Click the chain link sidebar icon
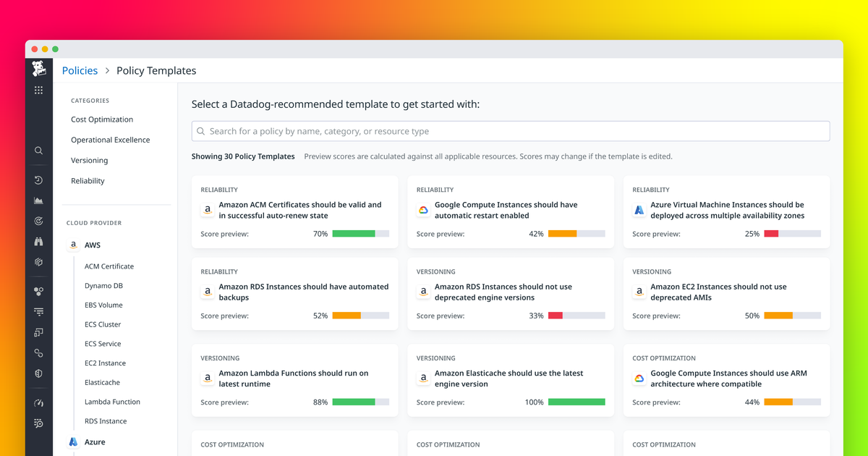The image size is (868, 456). (39, 353)
